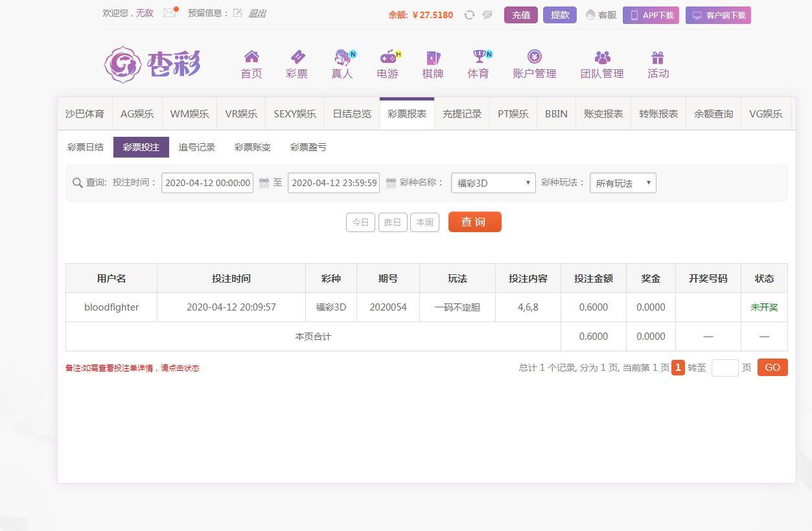
Task: Select the 体育 trophy icon
Action: click(478, 57)
